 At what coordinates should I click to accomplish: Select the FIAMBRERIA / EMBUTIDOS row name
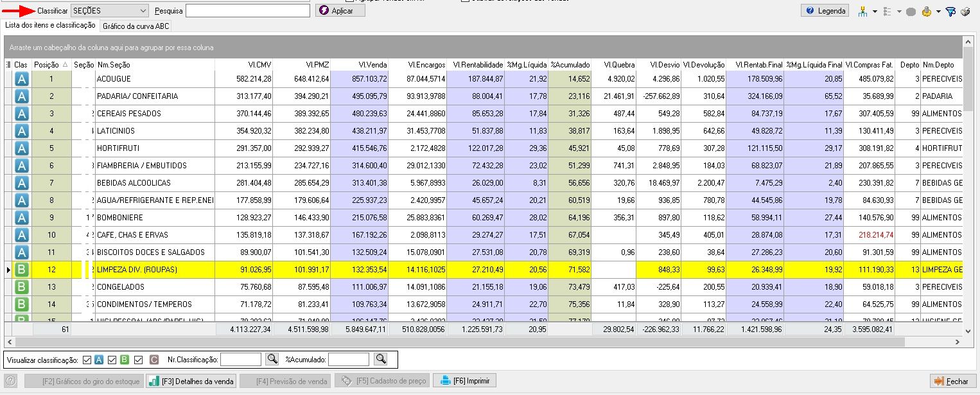pos(142,166)
